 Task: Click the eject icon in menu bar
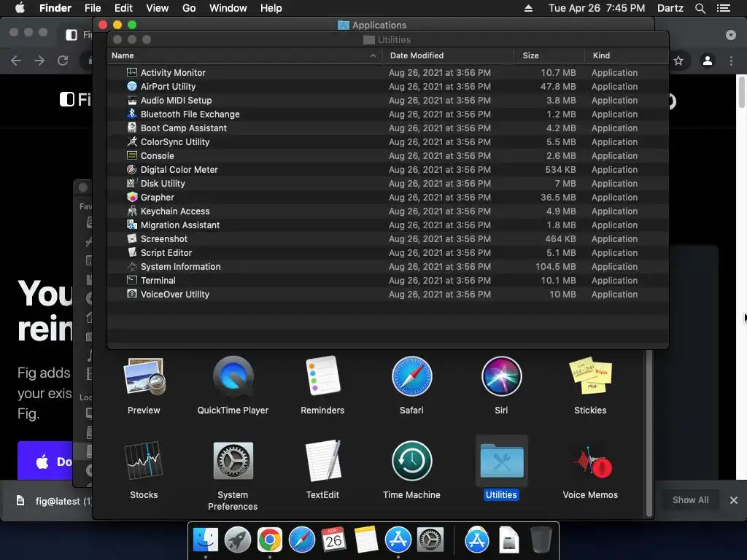(528, 8)
